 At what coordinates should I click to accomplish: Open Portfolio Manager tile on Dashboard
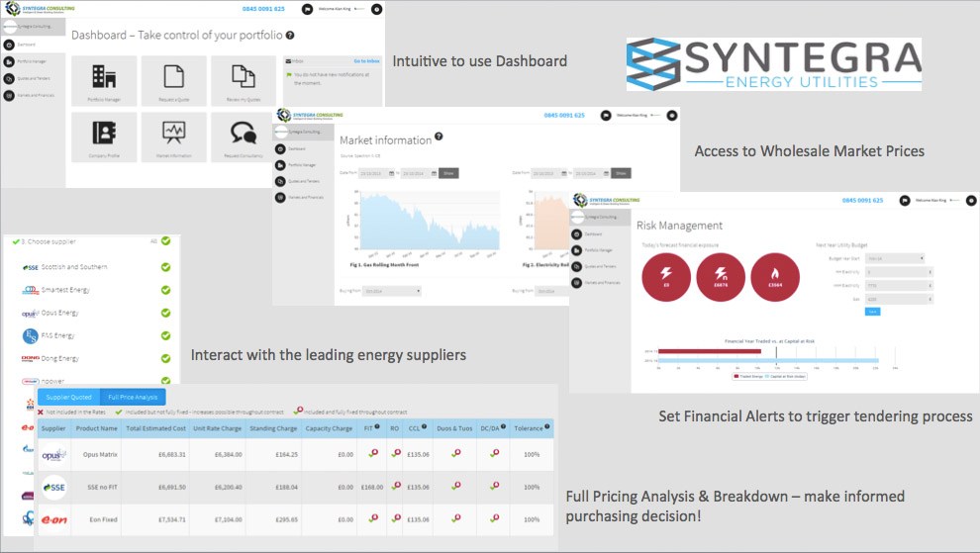[104, 80]
